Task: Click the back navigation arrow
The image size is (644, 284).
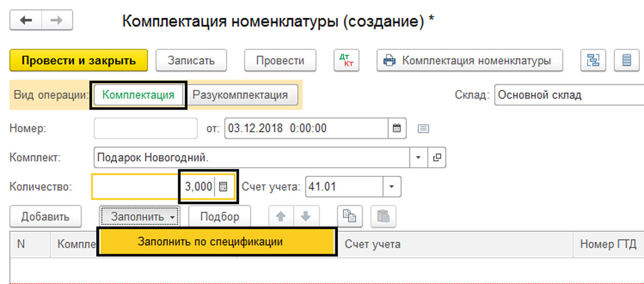Action: [x=26, y=20]
